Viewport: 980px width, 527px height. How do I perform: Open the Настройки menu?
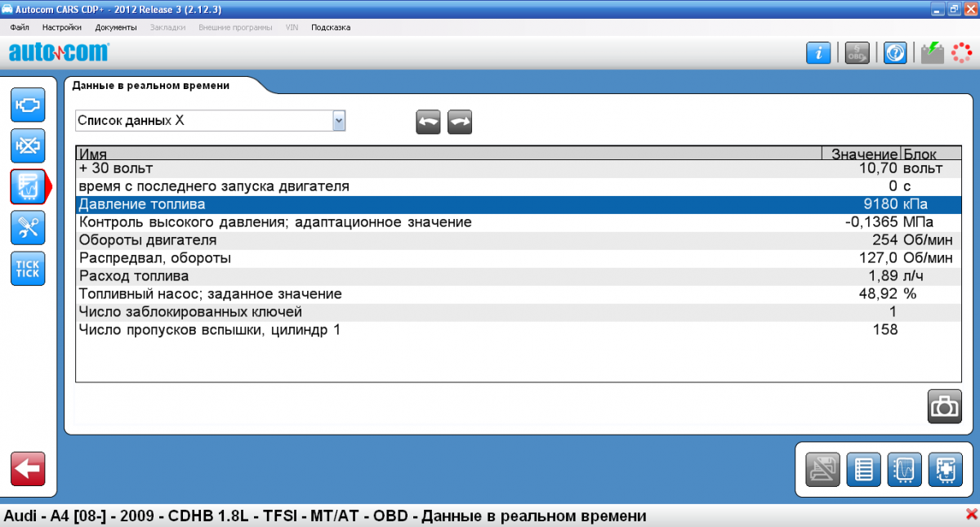click(x=62, y=27)
